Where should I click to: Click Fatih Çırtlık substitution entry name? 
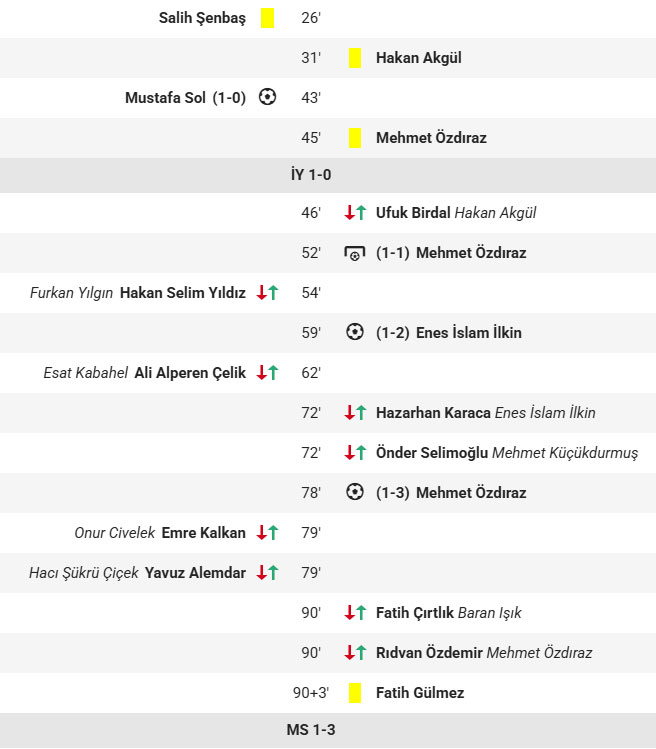(x=415, y=613)
